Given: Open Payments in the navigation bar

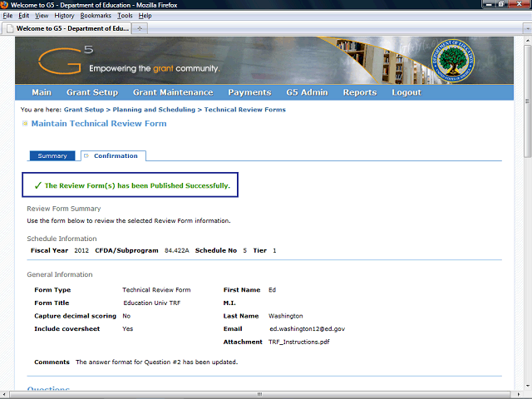Looking at the screenshot, I should [x=249, y=92].
